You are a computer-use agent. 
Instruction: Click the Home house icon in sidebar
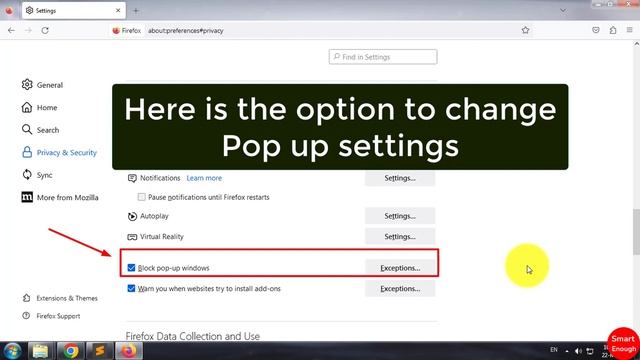point(27,107)
